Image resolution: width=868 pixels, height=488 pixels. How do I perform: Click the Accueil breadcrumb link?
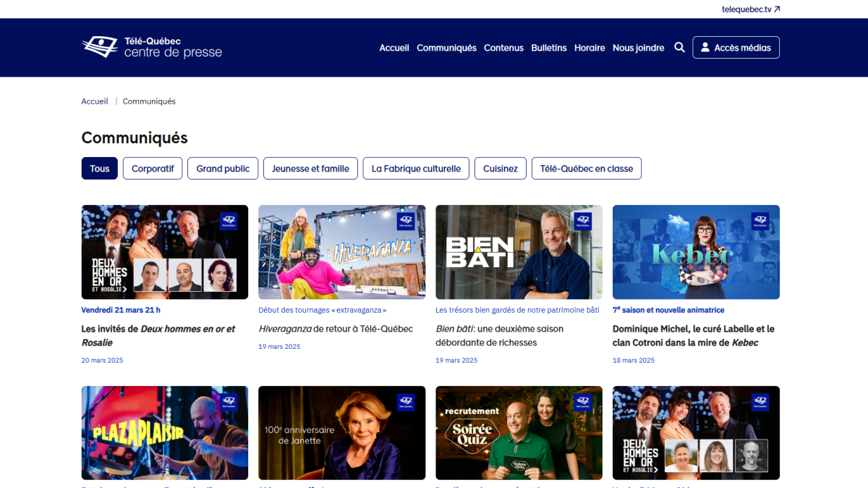(95, 101)
